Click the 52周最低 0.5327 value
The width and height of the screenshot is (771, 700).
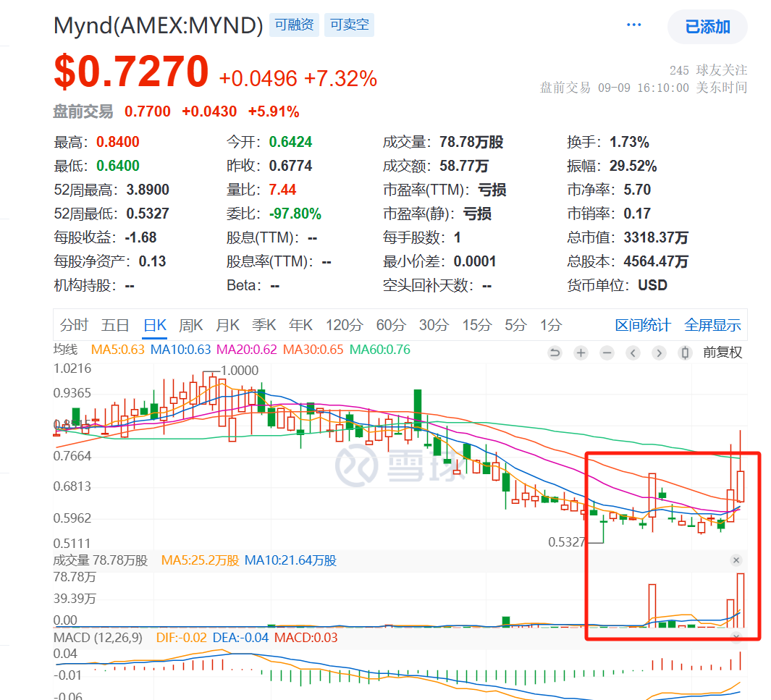pos(148,214)
